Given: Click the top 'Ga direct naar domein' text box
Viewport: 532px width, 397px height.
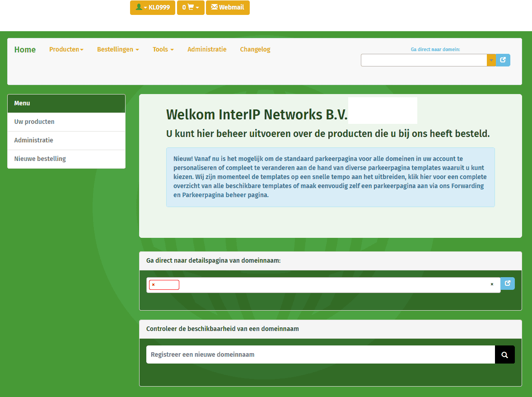Looking at the screenshot, I should coord(423,60).
